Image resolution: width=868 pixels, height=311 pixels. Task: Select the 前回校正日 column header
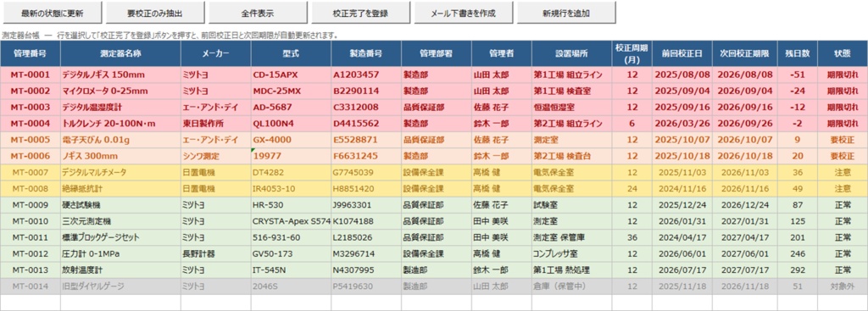click(682, 53)
